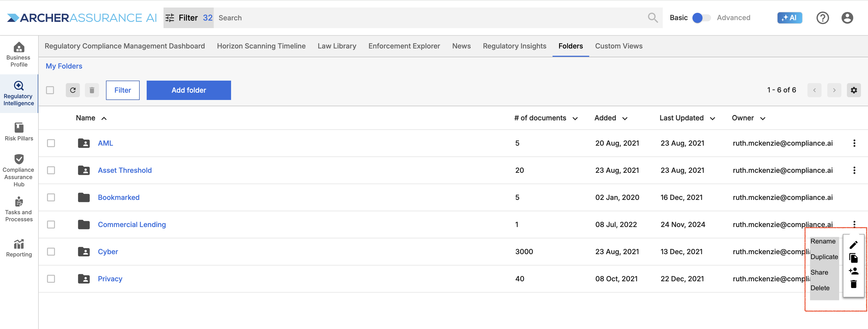Click the Add folder button

pyautogui.click(x=188, y=90)
